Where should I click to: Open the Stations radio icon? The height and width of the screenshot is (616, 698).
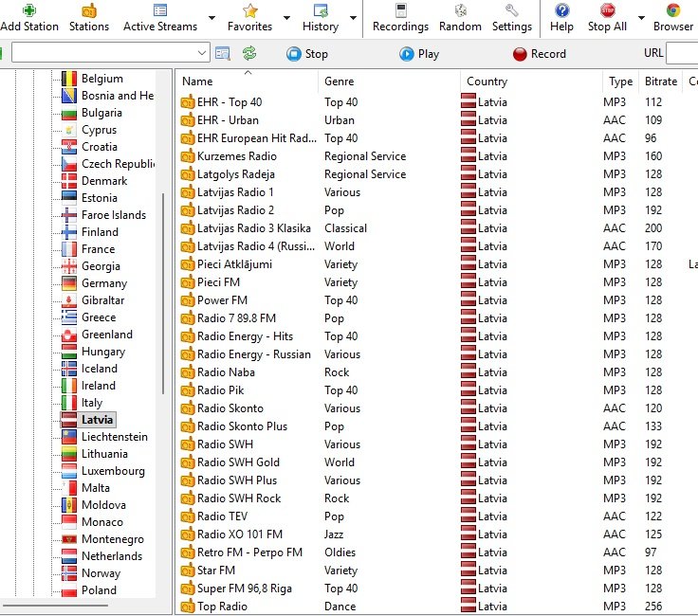coord(89,10)
